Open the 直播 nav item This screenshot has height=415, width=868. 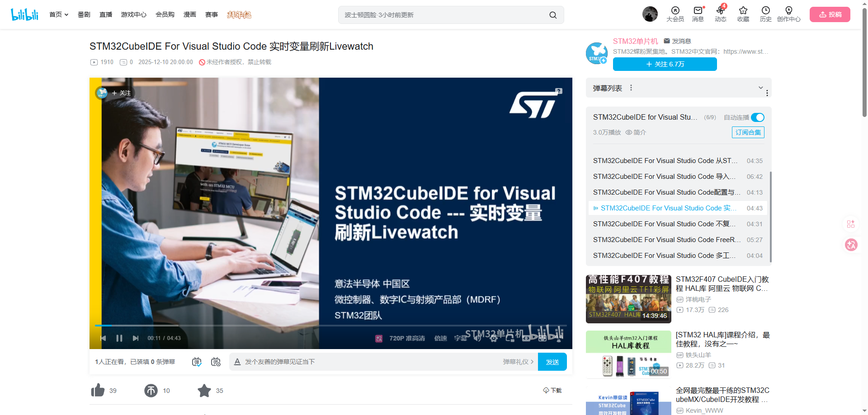point(106,14)
